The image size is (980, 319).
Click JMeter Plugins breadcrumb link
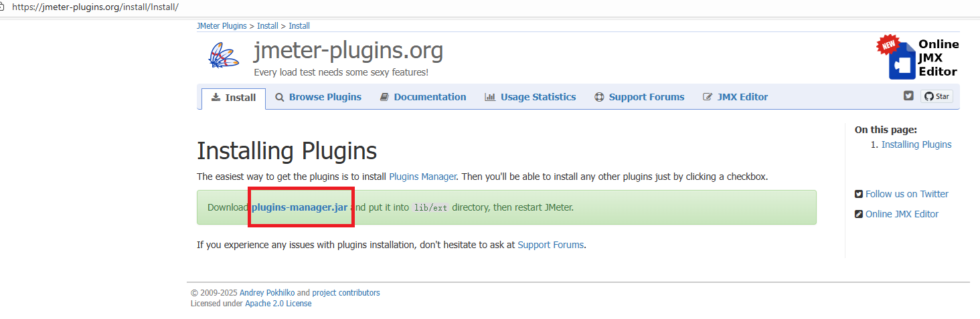click(x=222, y=26)
